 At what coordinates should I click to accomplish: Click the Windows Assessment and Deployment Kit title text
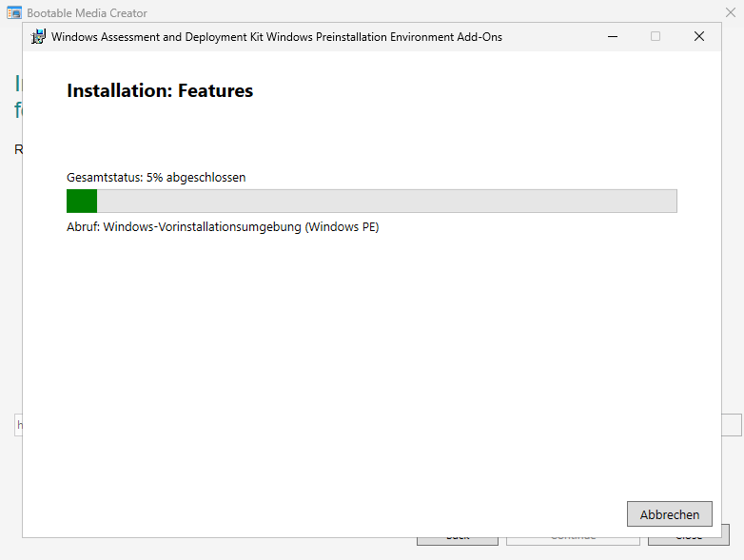pos(277,37)
